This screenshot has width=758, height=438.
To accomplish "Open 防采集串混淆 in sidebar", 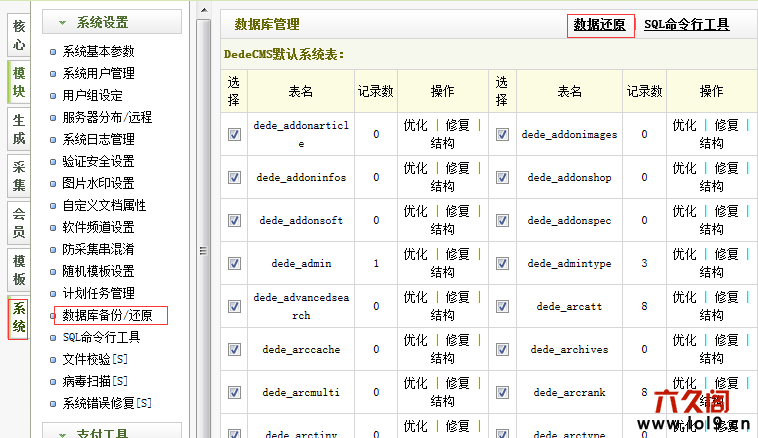I will pos(98,249).
